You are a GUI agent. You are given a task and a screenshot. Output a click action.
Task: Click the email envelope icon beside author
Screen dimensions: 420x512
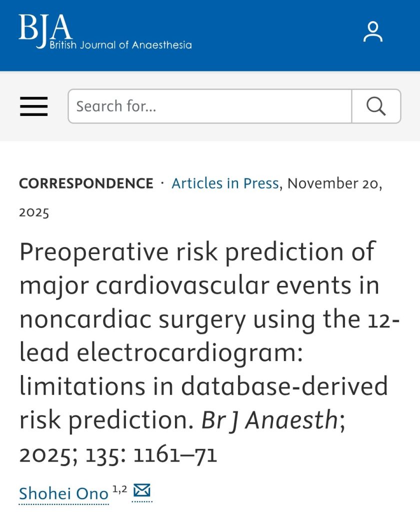(x=142, y=491)
